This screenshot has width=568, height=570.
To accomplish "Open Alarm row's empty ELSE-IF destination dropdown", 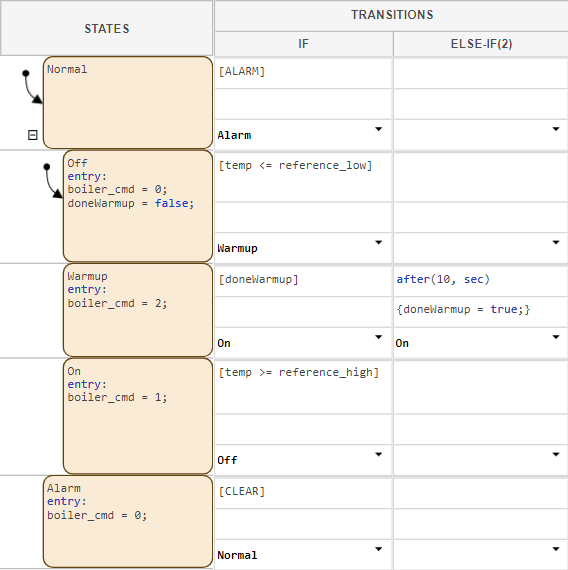I will pyautogui.click(x=556, y=549).
